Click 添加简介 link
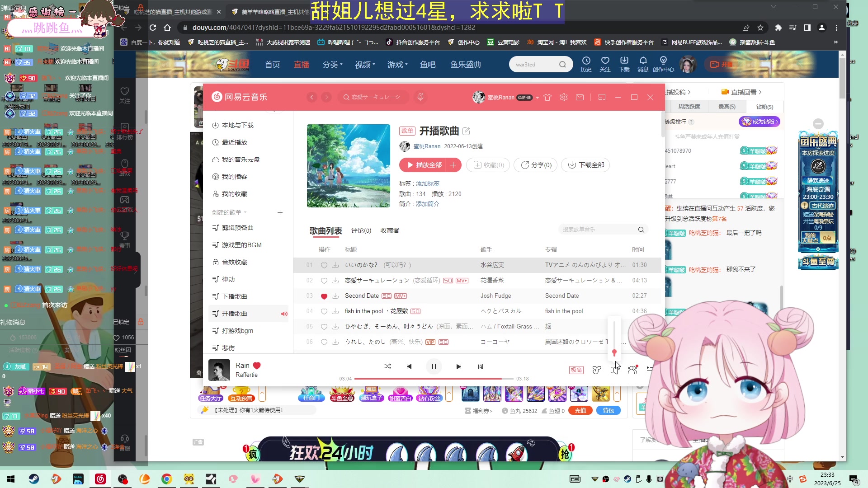The width and height of the screenshot is (868, 488). pyautogui.click(x=427, y=204)
